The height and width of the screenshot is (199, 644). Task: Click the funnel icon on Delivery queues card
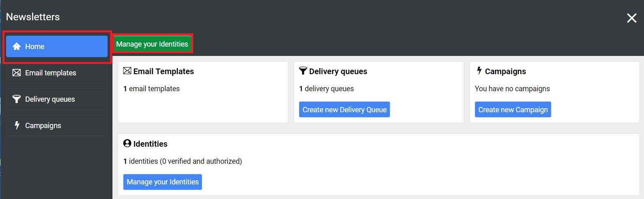(303, 71)
